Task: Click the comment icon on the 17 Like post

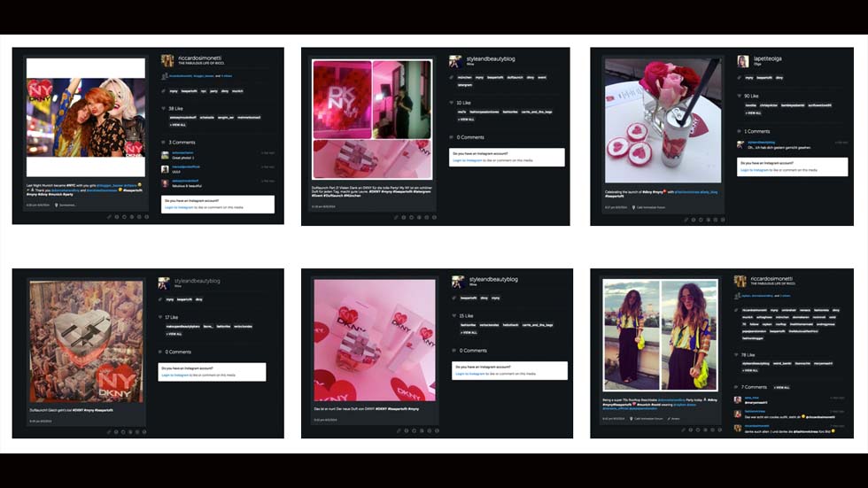Action: click(160, 352)
